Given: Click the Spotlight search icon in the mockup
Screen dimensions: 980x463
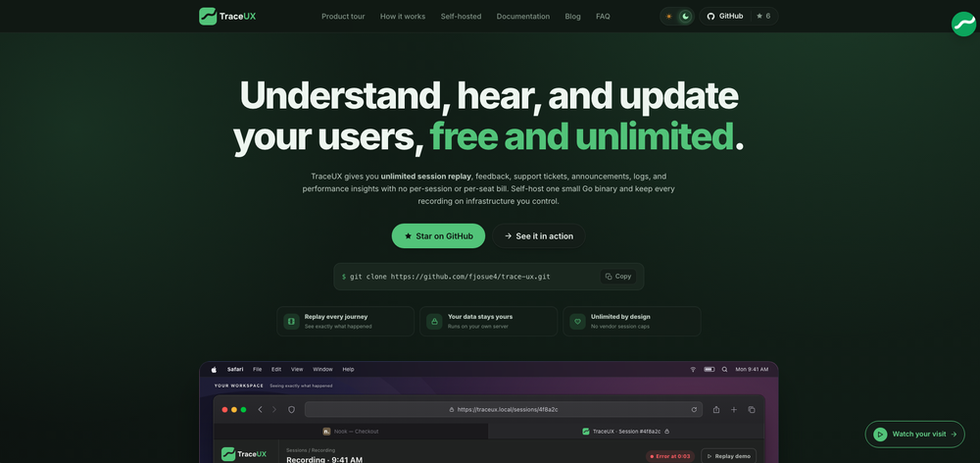Looking at the screenshot, I should 724,369.
